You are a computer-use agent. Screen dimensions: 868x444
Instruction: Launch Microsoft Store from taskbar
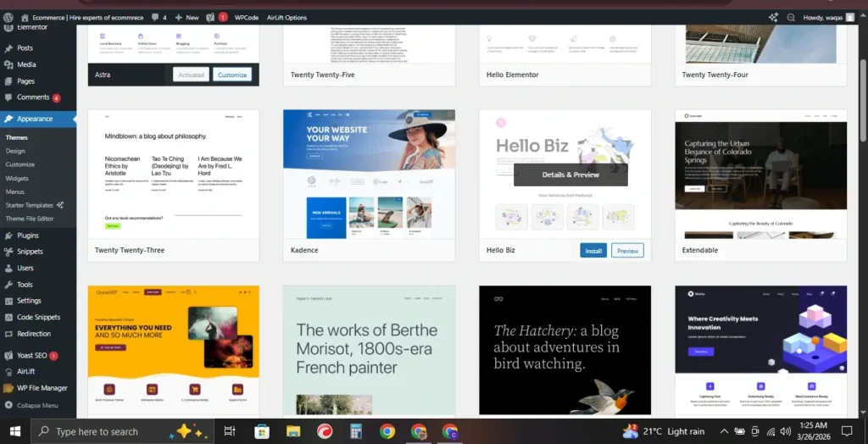coord(261,431)
